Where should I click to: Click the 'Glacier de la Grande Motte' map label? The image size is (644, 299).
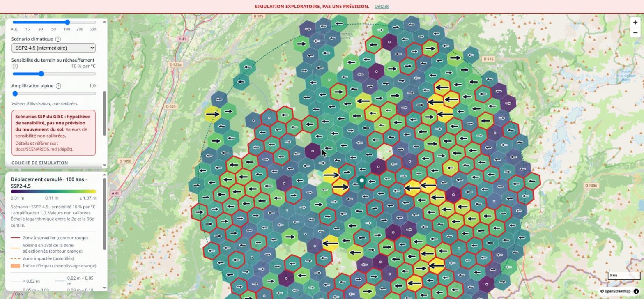626,76
